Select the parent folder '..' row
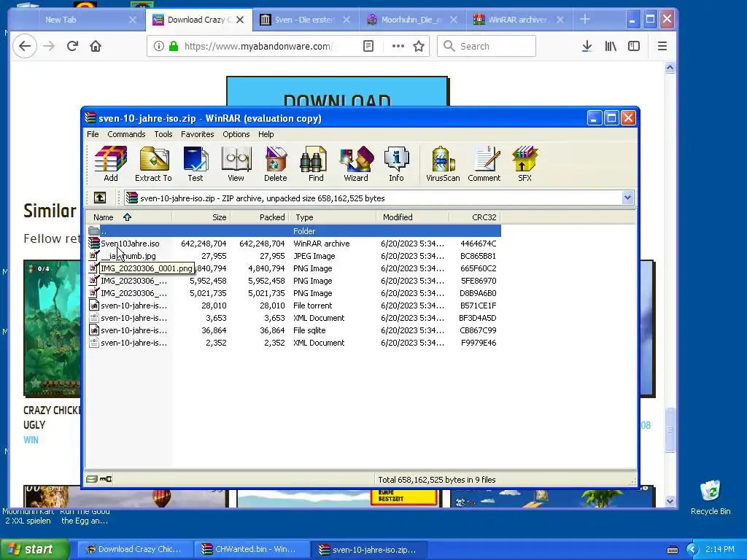Viewport: 747px width, 560px height. (x=293, y=231)
